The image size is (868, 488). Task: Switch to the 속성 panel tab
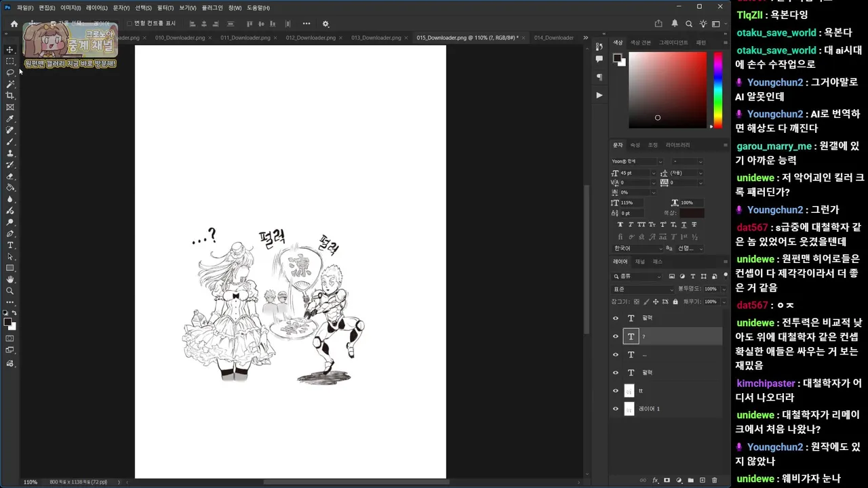635,145
